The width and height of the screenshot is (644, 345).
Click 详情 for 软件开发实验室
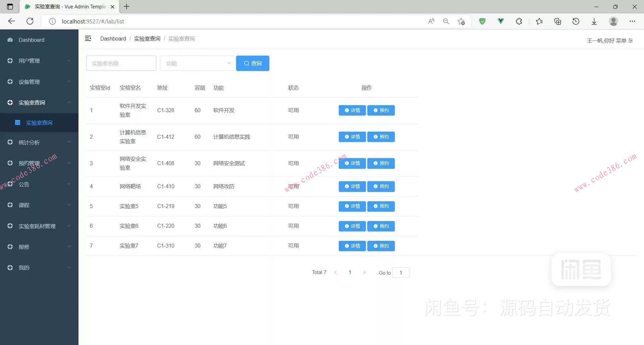(352, 110)
